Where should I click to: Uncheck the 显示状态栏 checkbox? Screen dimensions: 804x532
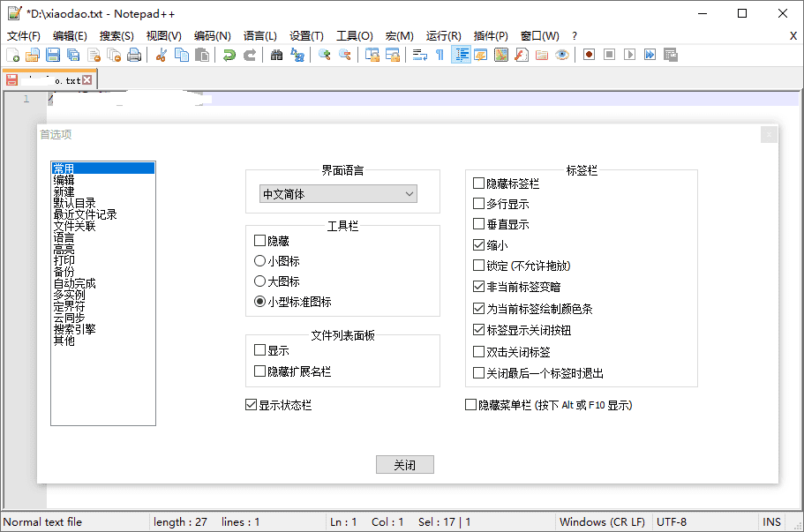[252, 405]
